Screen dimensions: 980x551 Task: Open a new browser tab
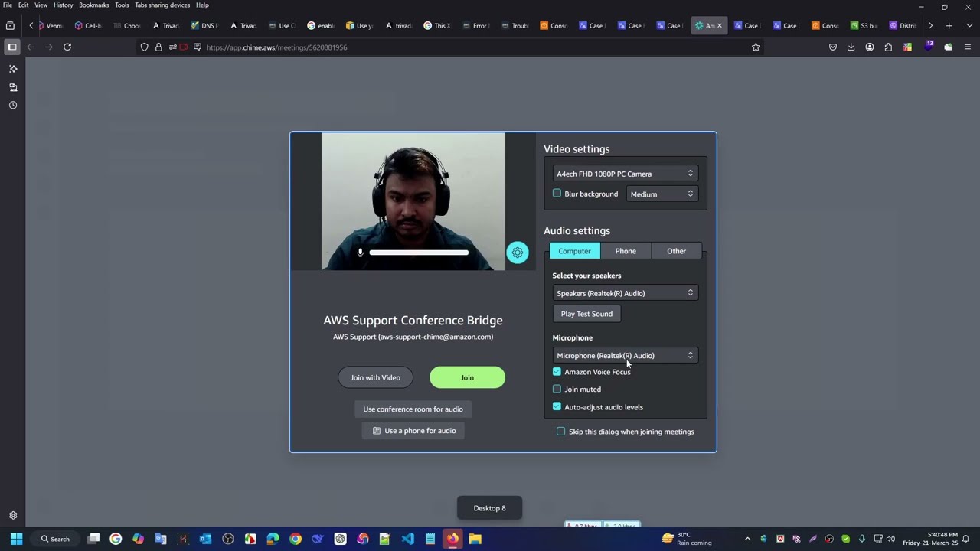pos(949,26)
